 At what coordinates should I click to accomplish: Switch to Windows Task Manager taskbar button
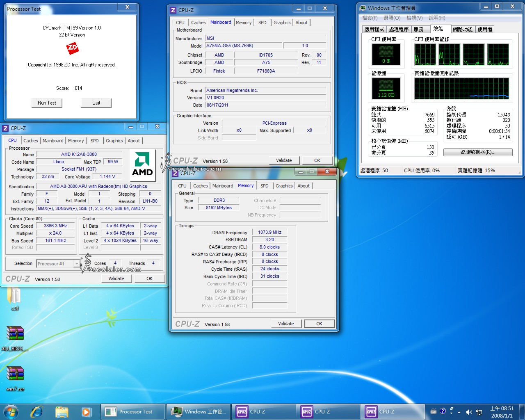199,411
